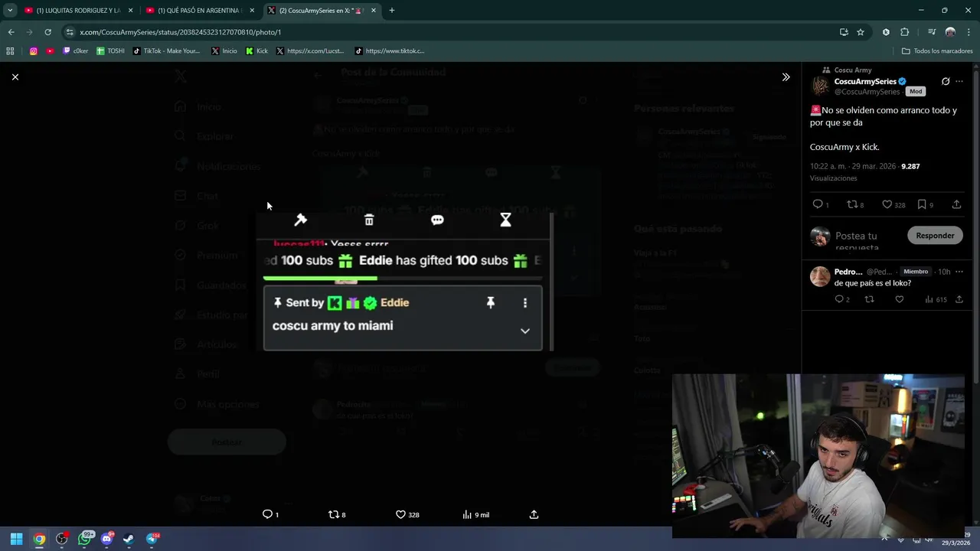Repost the tweet from the side panel
The height and width of the screenshot is (551, 980).
(851, 204)
